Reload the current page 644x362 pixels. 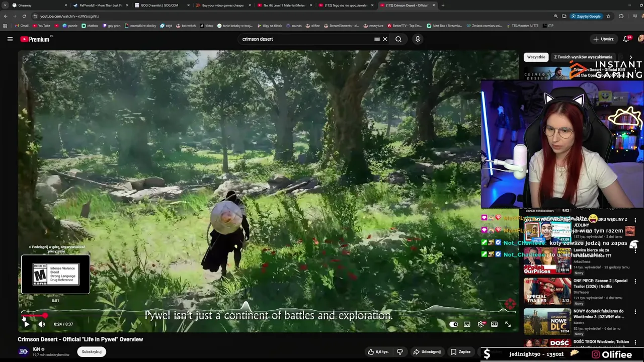click(24, 16)
